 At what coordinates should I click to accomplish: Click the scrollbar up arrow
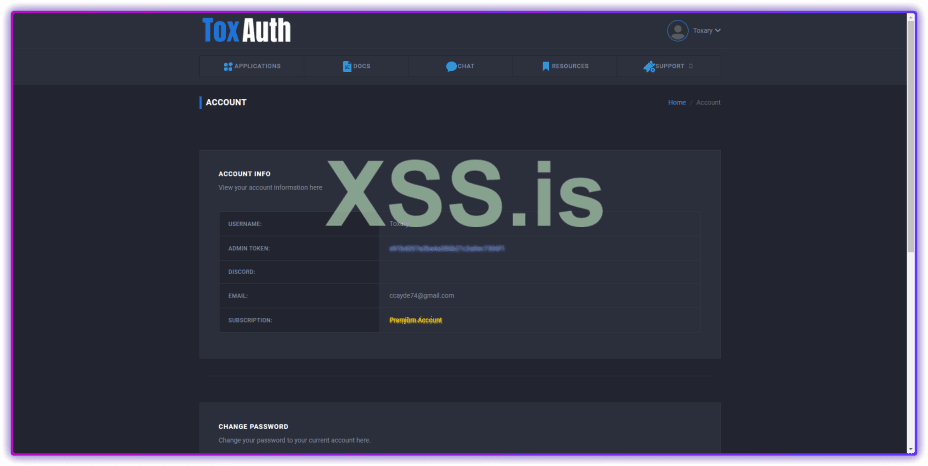[911, 17]
